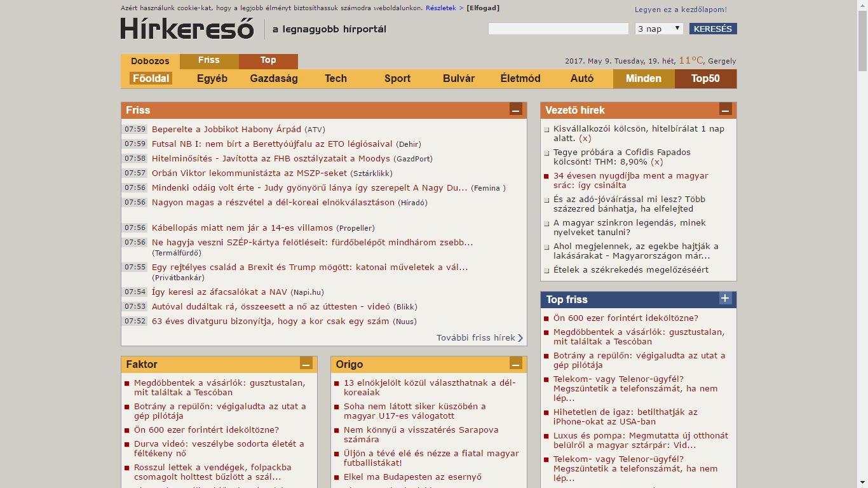Viewport: 868px width, 488px height.
Task: Open the 3 nap time range dropdown
Action: [659, 29]
